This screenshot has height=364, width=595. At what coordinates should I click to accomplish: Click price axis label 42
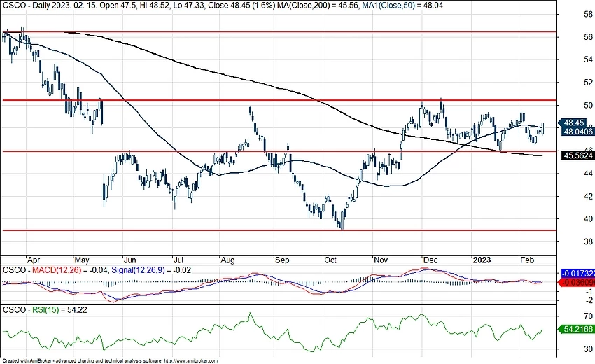(588, 196)
